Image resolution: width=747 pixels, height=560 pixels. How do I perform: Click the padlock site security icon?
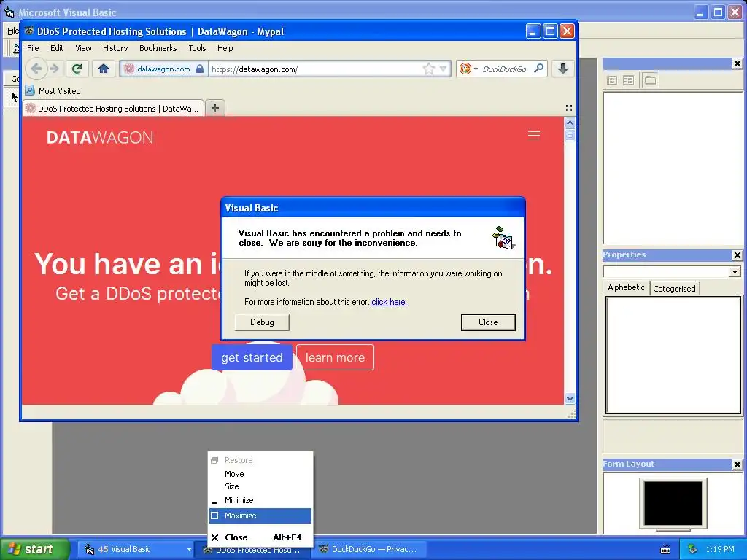(x=200, y=69)
